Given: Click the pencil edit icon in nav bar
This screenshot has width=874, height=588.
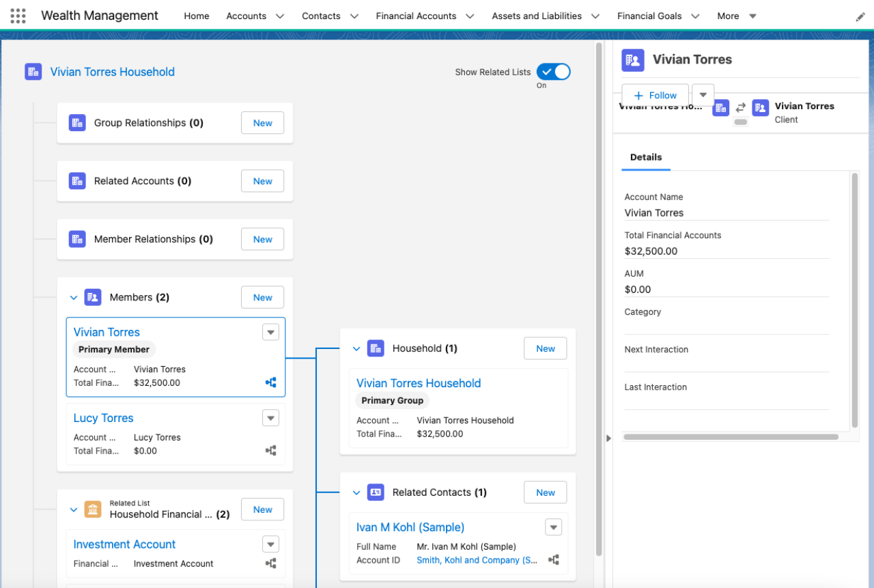Looking at the screenshot, I should pyautogui.click(x=860, y=16).
